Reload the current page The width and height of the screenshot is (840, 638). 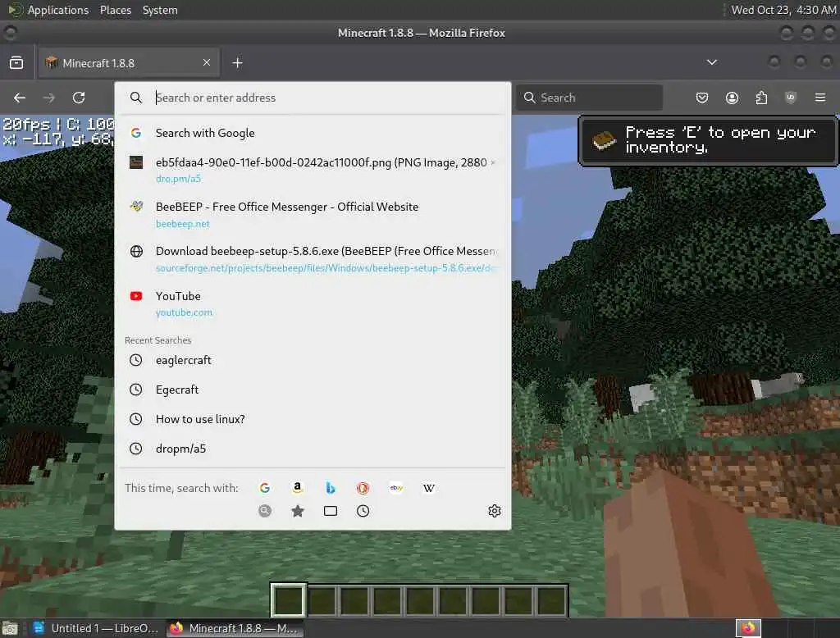(79, 98)
